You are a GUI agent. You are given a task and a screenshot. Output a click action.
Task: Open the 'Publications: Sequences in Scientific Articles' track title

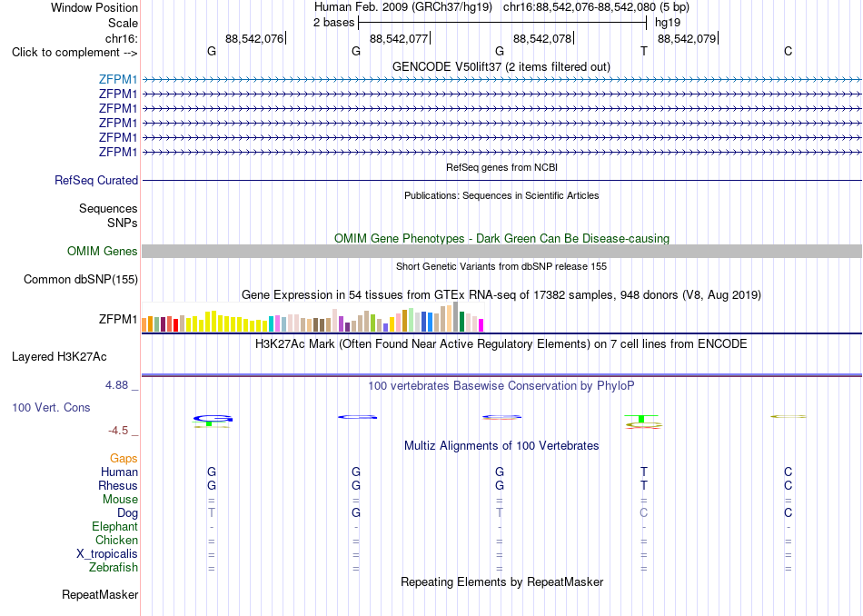pyautogui.click(x=501, y=195)
